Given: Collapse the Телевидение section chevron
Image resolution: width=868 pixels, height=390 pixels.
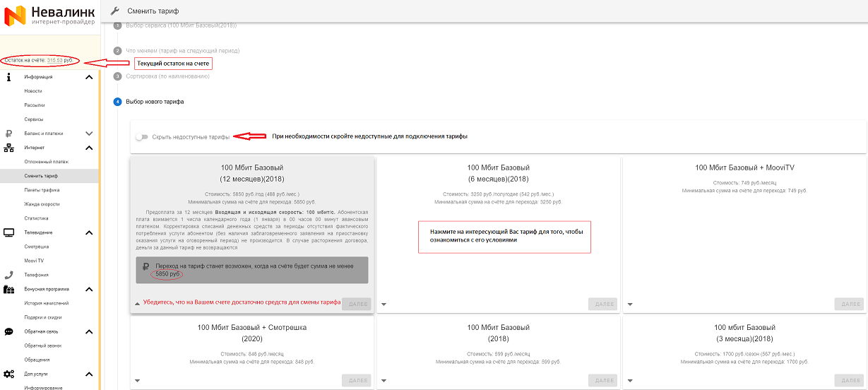Looking at the screenshot, I should point(89,232).
